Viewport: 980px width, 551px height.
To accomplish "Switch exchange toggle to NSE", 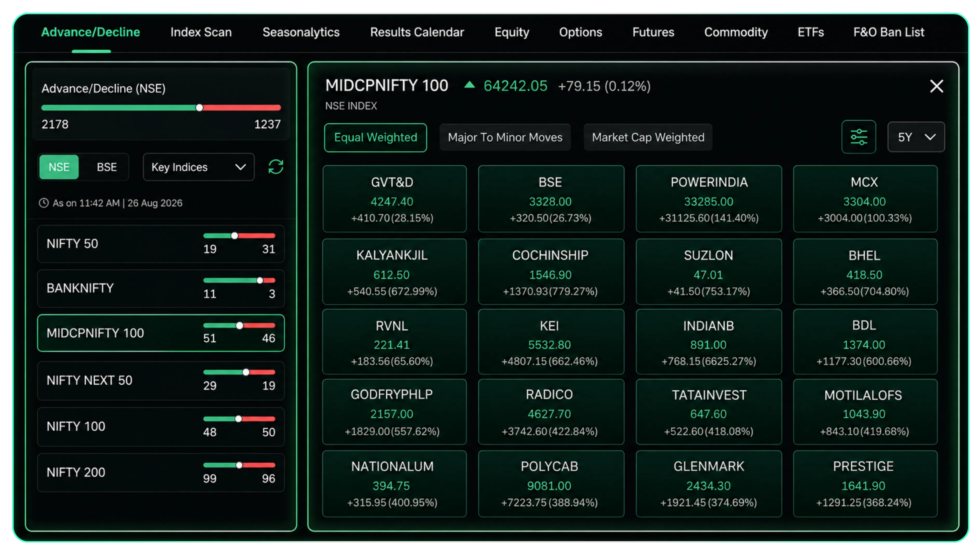I will coord(59,167).
